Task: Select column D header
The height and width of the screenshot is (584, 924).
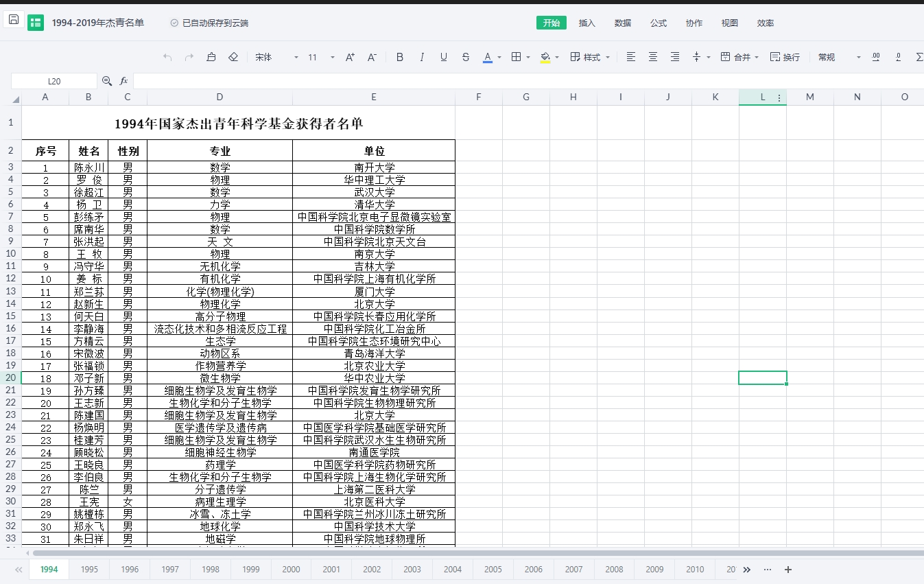Action: point(220,97)
